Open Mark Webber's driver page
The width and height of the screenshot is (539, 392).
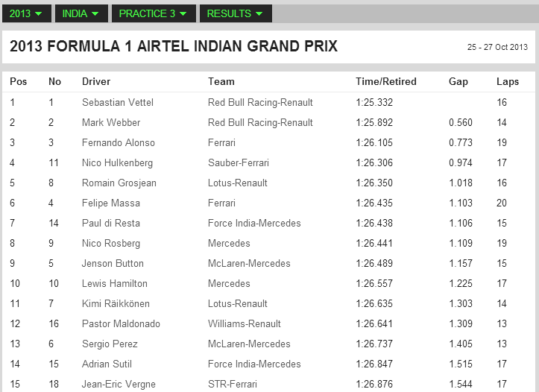111,123
